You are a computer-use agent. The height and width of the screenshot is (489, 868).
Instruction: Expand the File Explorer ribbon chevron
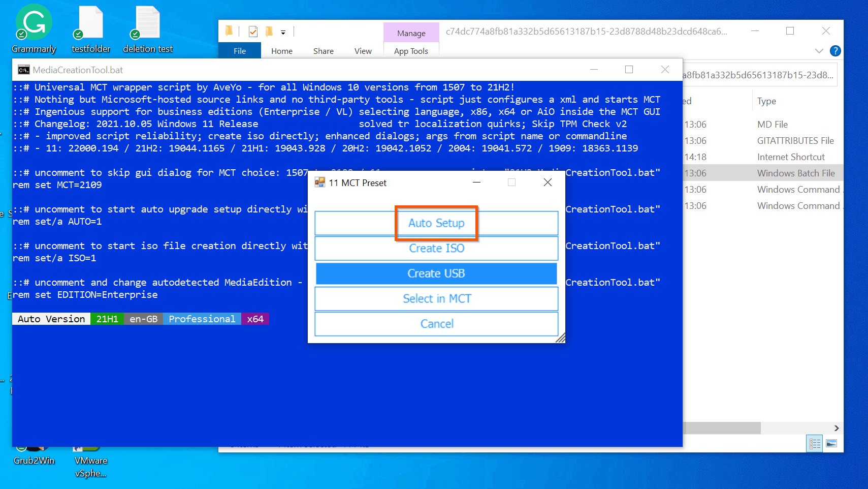tap(819, 51)
